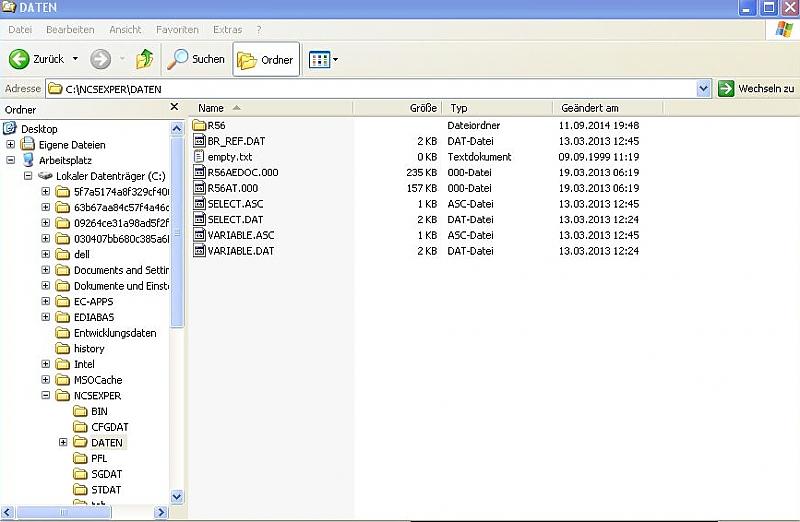This screenshot has height=522, width=800.
Task: Toggle the Ordner folders pane button
Action: pyautogui.click(x=266, y=59)
